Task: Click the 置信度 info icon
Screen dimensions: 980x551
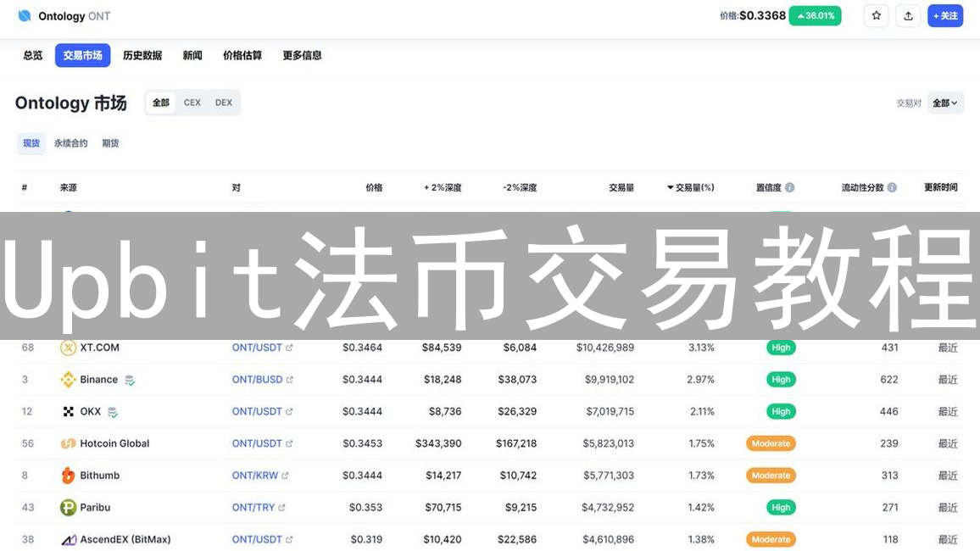Action: [790, 187]
